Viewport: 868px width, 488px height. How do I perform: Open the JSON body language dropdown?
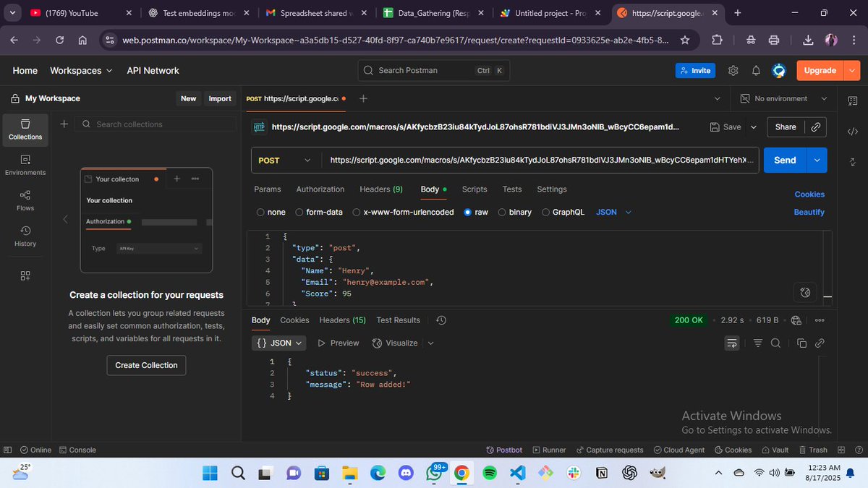(x=614, y=213)
